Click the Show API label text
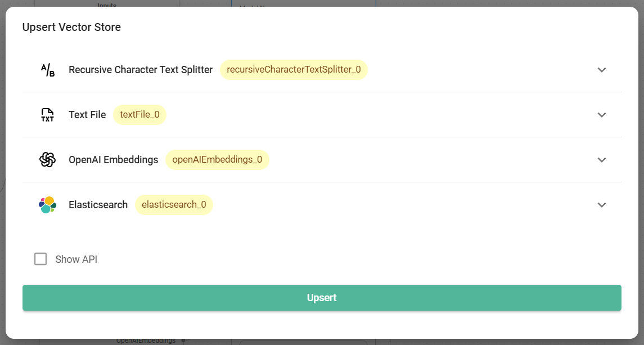644x345 pixels. pos(76,259)
